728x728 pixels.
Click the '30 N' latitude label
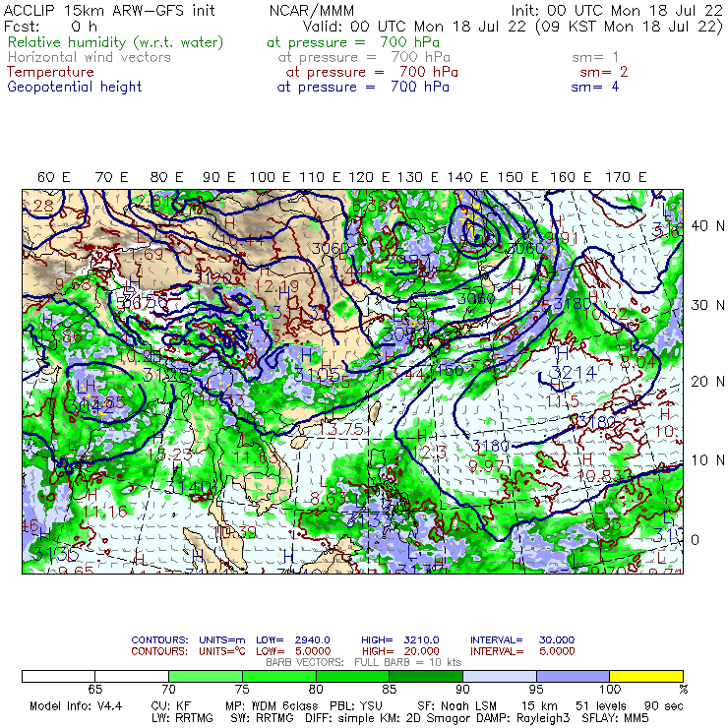[707, 306]
